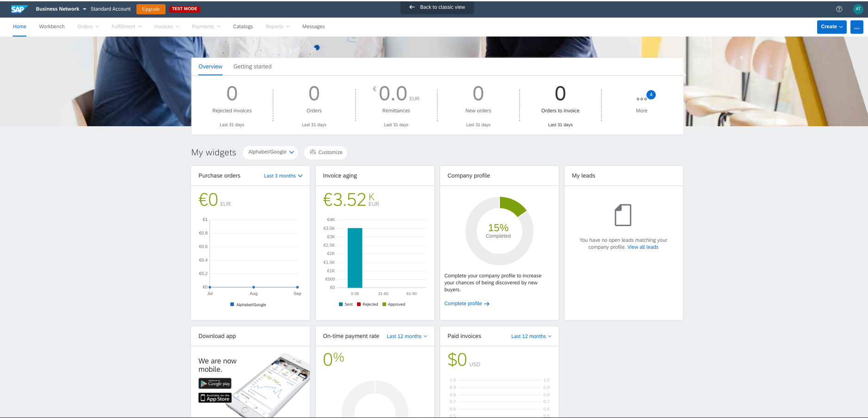Click the Google Play store badge
Screen dimensions: 868x418
(215, 383)
